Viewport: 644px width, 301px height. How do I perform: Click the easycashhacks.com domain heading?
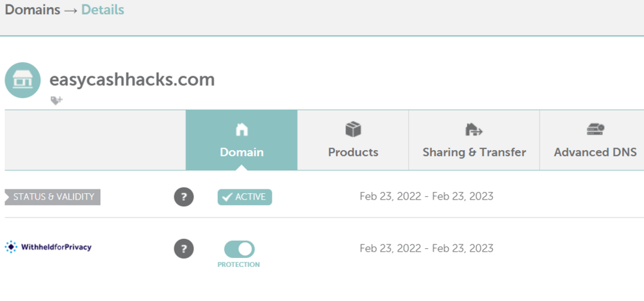pyautogui.click(x=132, y=80)
